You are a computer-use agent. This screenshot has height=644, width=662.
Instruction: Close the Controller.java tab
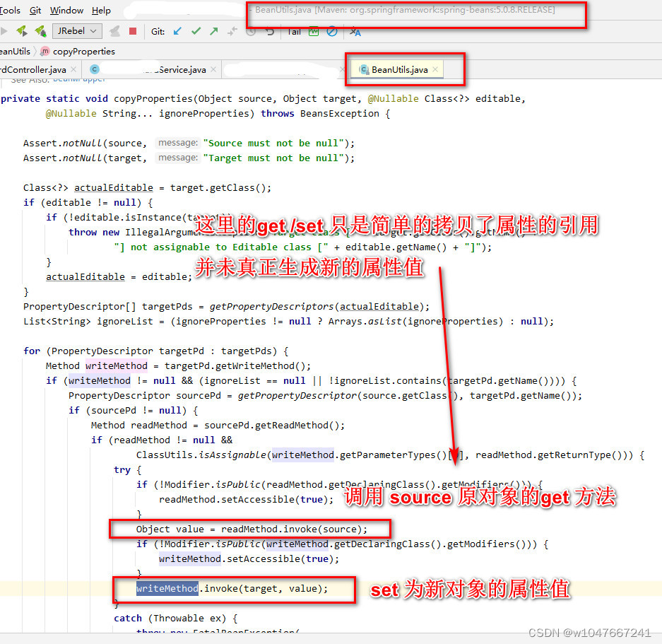tap(73, 69)
